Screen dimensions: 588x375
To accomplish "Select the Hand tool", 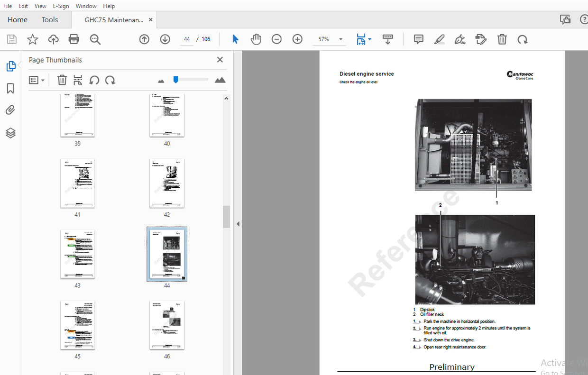I will coord(256,39).
